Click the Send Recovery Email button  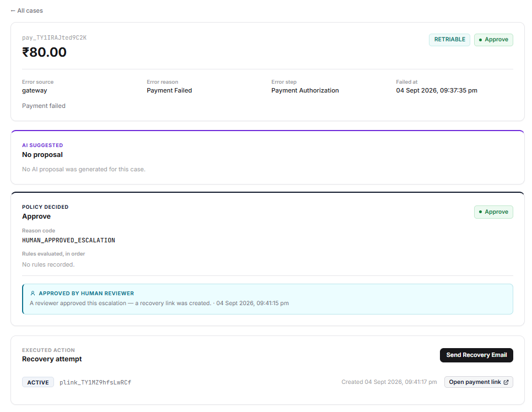[x=476, y=355]
